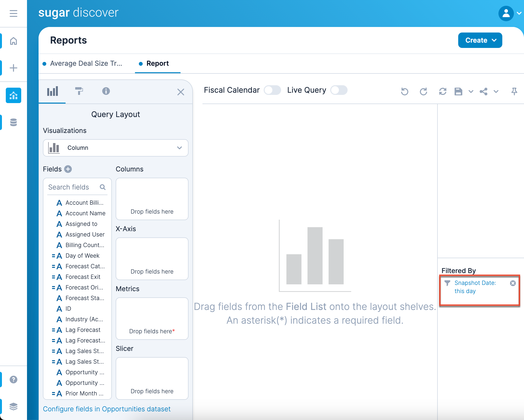
Task: Open the paint roller format tab
Action: click(x=79, y=91)
